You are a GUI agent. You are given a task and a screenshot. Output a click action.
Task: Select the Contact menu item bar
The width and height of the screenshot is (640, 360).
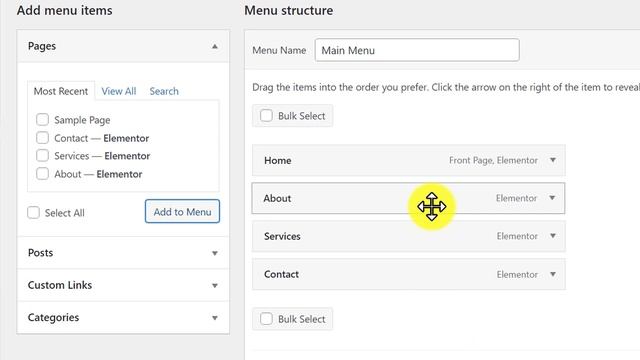click(x=409, y=274)
